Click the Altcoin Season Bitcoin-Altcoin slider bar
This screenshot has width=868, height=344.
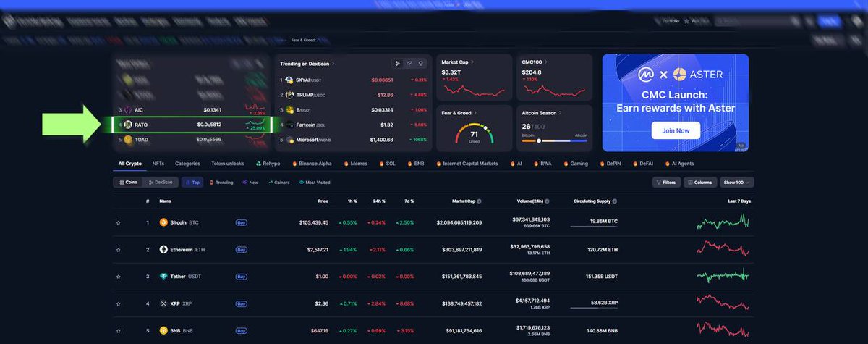[555, 140]
